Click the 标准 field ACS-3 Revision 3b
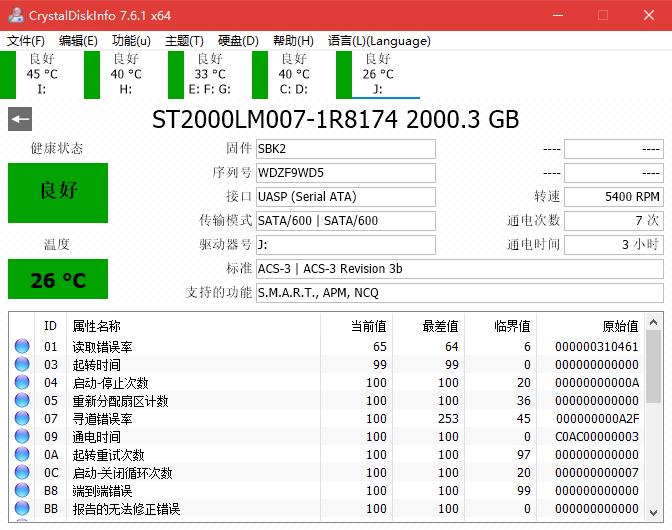Image resolution: width=672 pixels, height=530 pixels. click(x=460, y=269)
